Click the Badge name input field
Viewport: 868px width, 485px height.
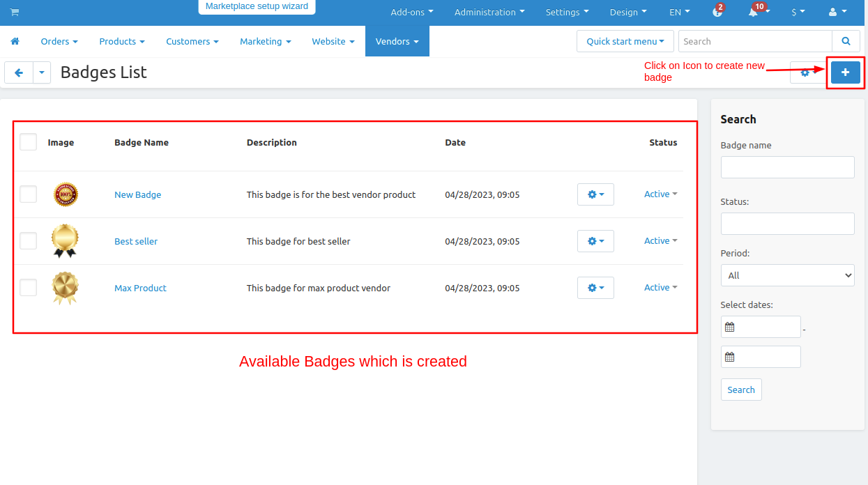(787, 167)
